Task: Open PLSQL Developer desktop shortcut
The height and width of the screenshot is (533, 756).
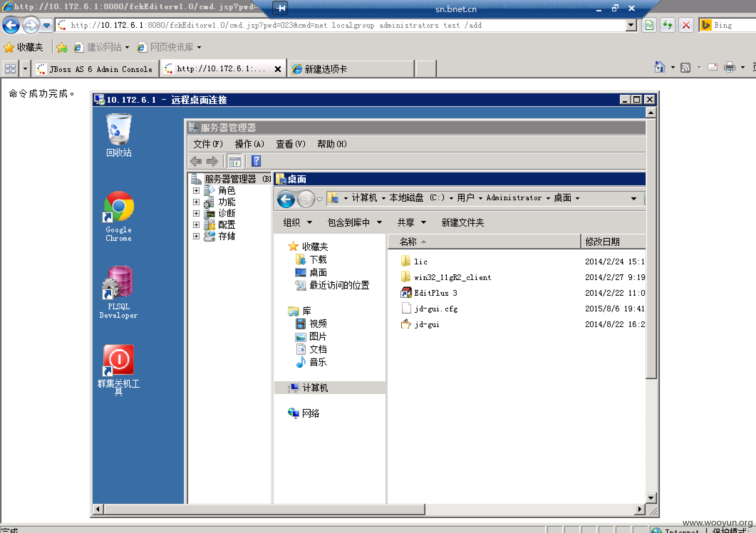Action: pos(119,292)
